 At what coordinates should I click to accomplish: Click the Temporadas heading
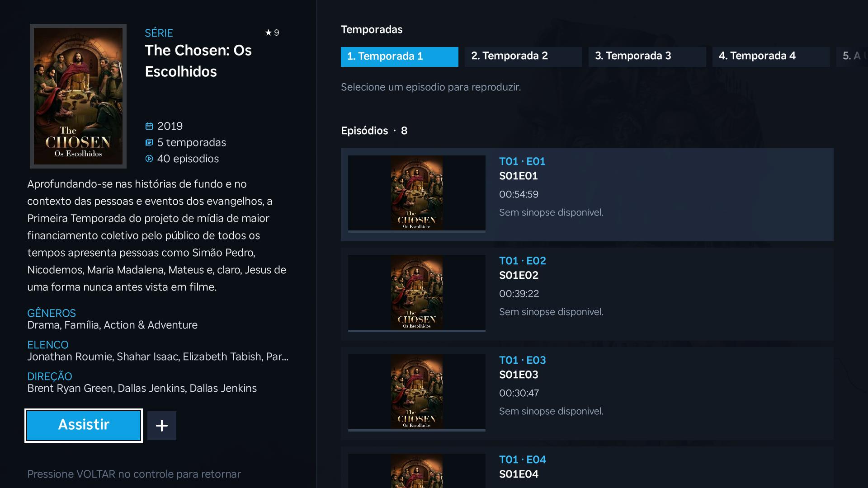372,29
